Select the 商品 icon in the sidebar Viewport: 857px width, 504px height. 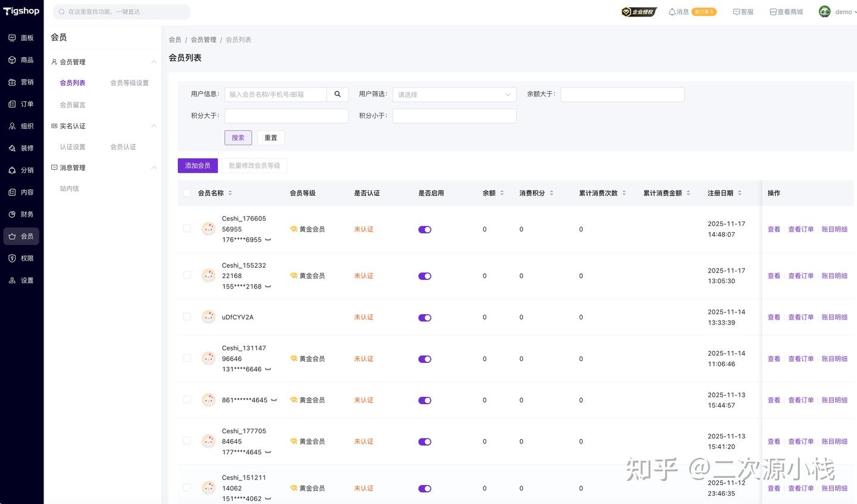coord(12,60)
